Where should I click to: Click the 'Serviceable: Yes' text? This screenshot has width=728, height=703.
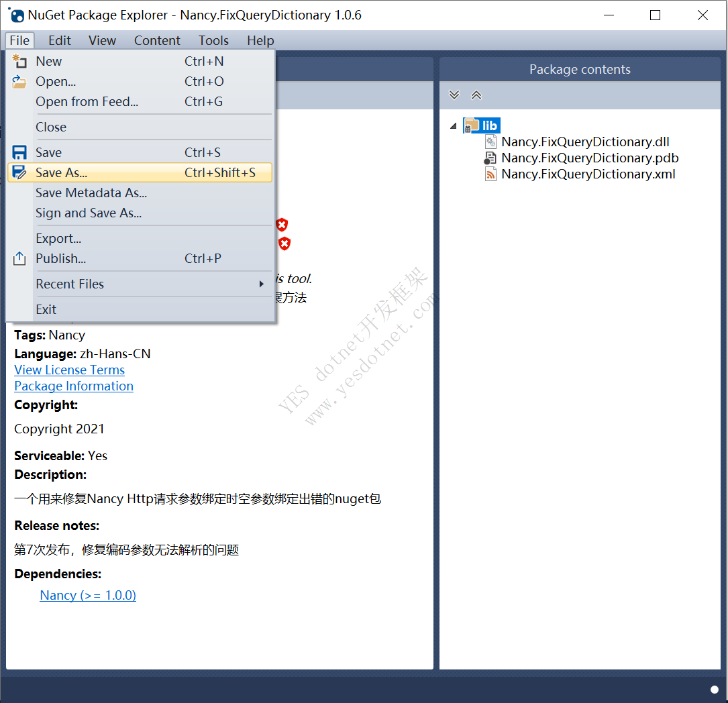coord(61,455)
